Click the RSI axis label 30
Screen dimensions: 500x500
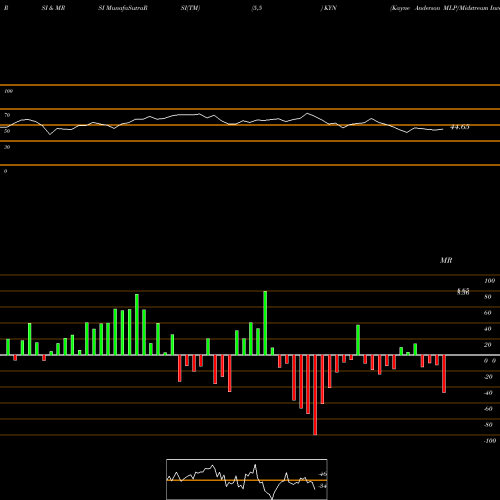pyautogui.click(x=7, y=147)
